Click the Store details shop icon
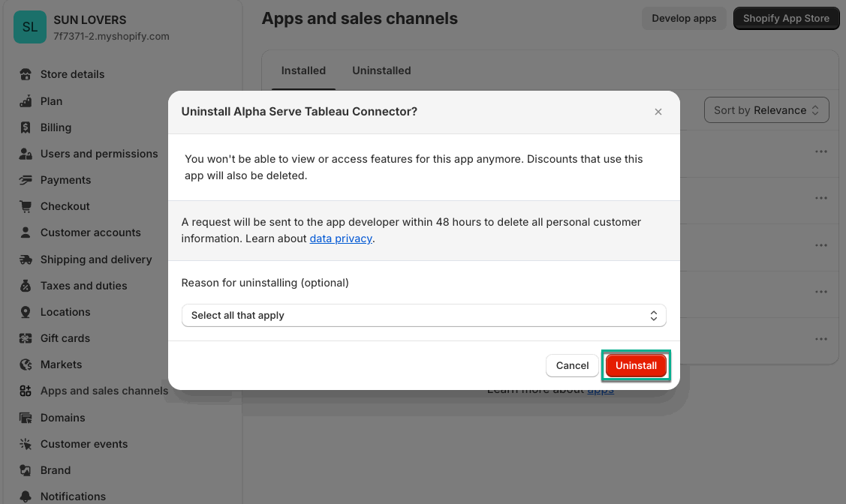This screenshot has height=504, width=846. (x=26, y=74)
